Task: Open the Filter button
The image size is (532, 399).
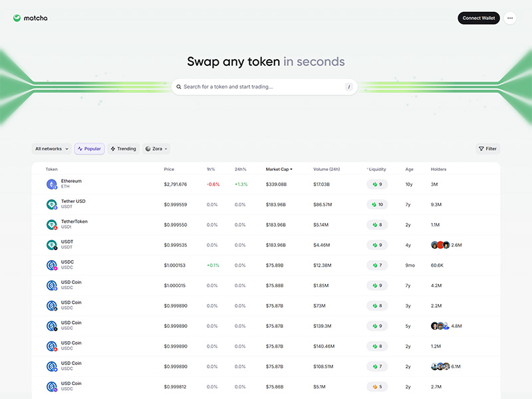Action: 487,149
